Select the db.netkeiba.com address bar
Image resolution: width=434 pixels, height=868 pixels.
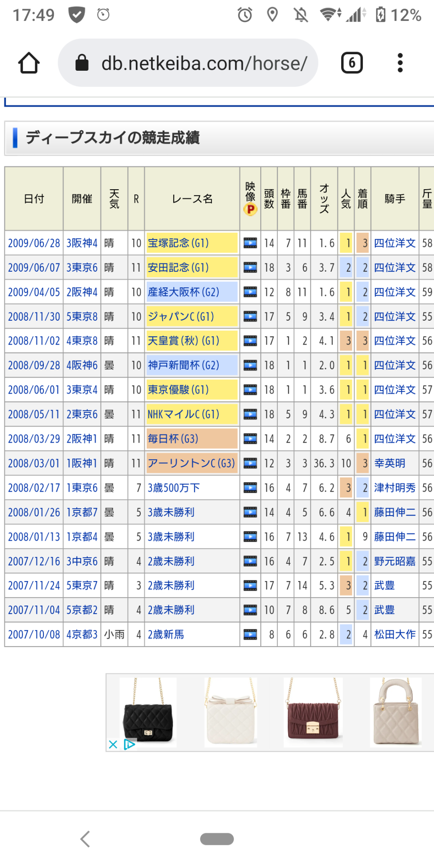[188, 63]
